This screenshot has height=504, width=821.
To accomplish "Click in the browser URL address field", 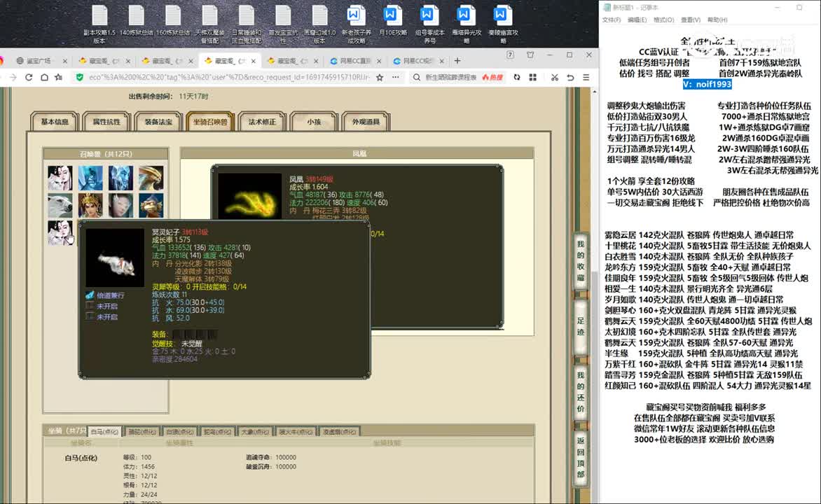I will pos(229,78).
